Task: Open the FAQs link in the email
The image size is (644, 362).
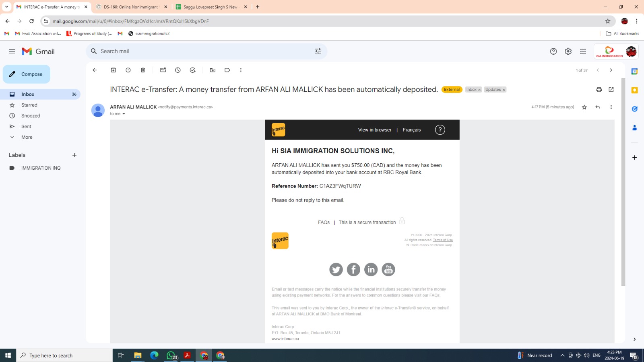Action: pyautogui.click(x=324, y=222)
